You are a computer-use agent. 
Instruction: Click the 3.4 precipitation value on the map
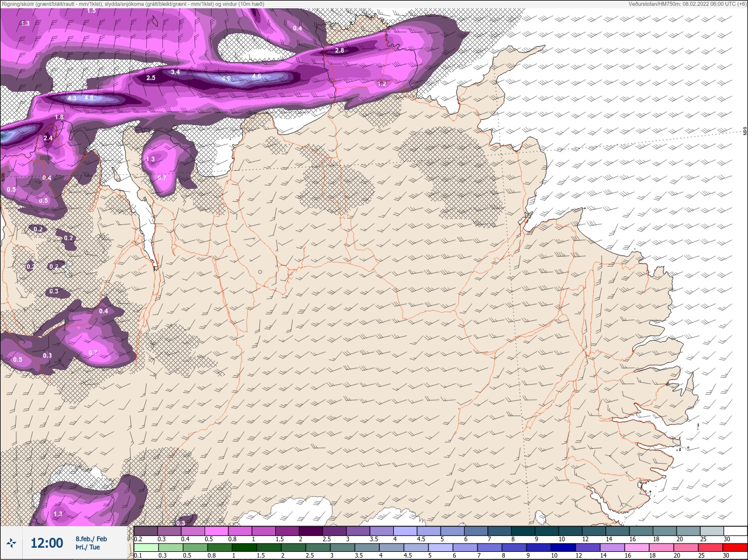click(175, 72)
